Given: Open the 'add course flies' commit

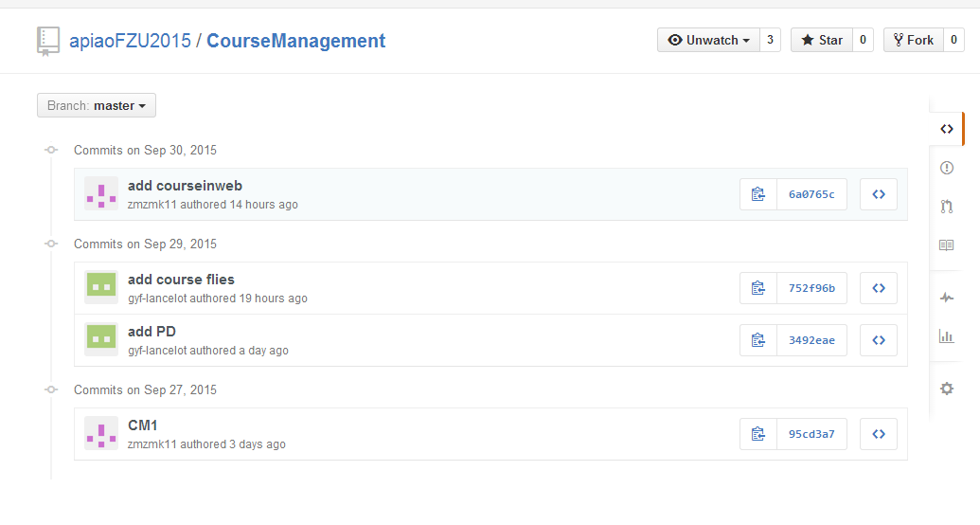Looking at the screenshot, I should click(181, 280).
